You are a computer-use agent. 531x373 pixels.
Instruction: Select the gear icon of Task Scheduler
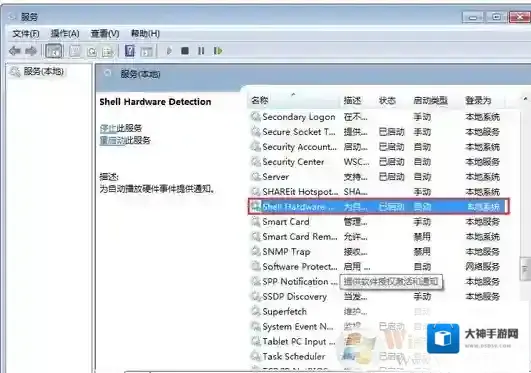[255, 356]
